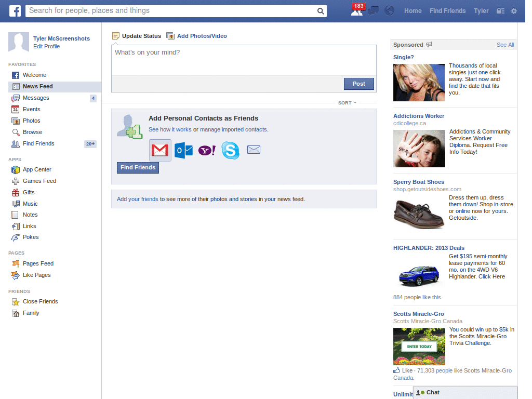Viewport: 532px width, 399px height.
Task: Open Home in the top bar
Action: click(x=413, y=11)
